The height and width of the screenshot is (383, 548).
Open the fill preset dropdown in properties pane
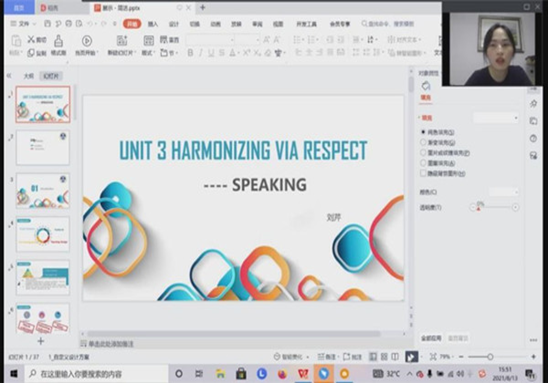point(496,118)
